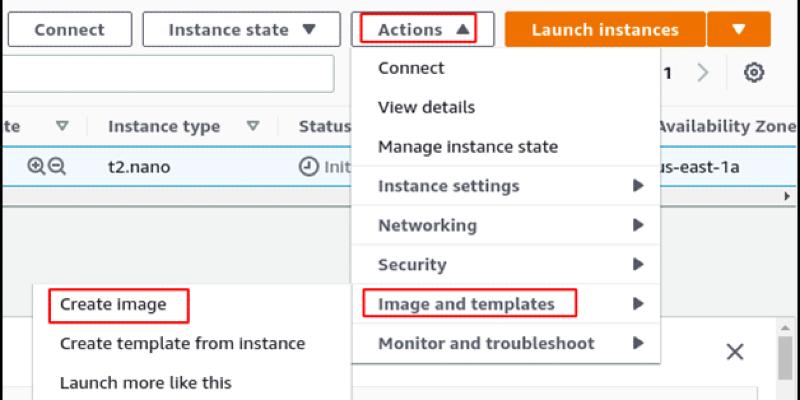Click the horizontal scrollbar right arrow
The width and height of the screenshot is (800, 400).
(787, 197)
